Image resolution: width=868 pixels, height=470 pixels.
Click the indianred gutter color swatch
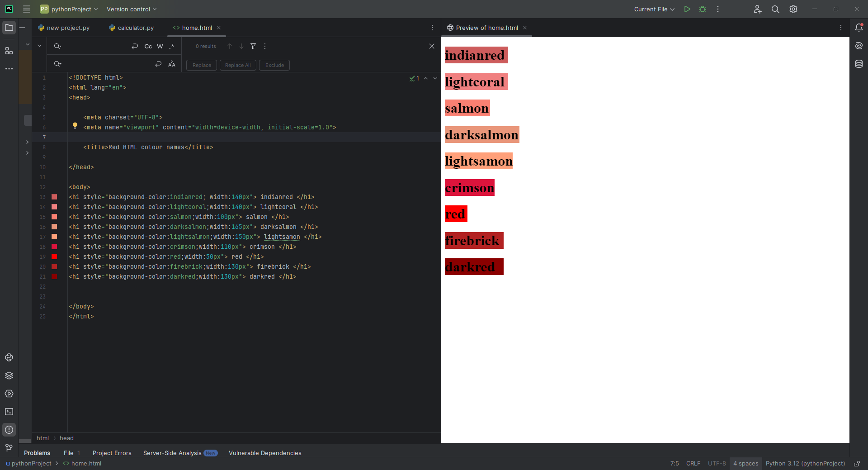point(54,197)
